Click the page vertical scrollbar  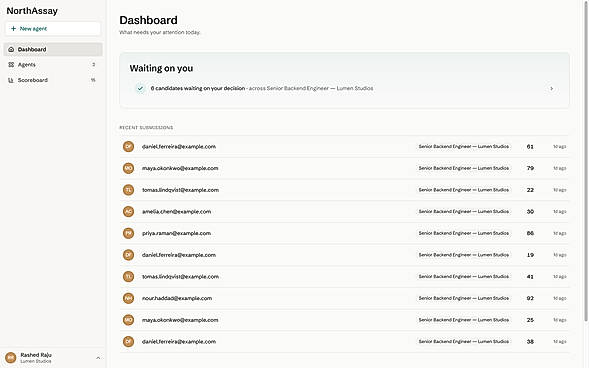[586, 161]
